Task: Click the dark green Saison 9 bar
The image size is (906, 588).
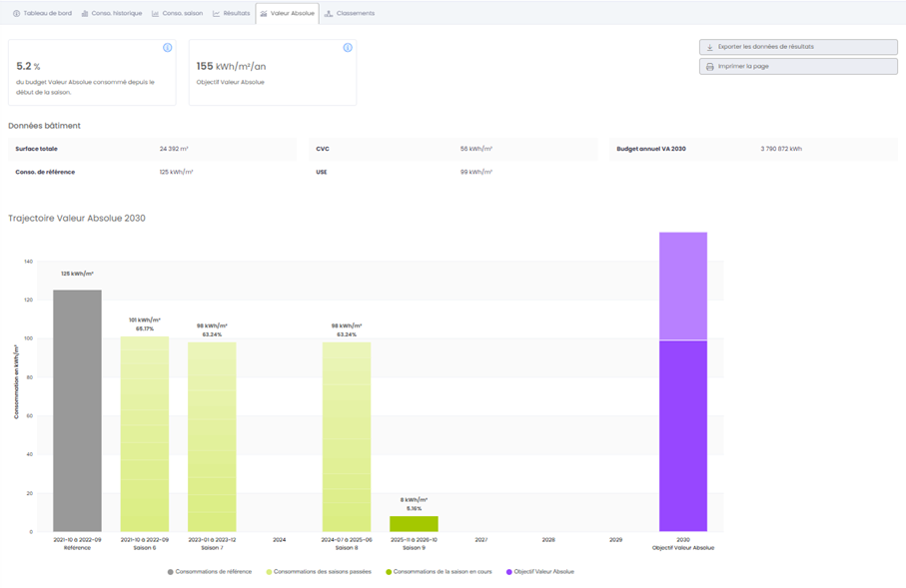Action: pyautogui.click(x=414, y=524)
